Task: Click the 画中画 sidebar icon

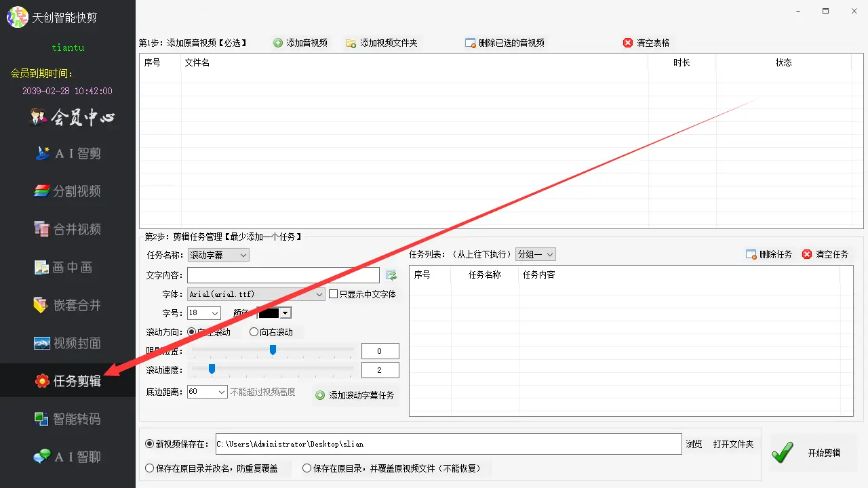Action: click(42, 267)
